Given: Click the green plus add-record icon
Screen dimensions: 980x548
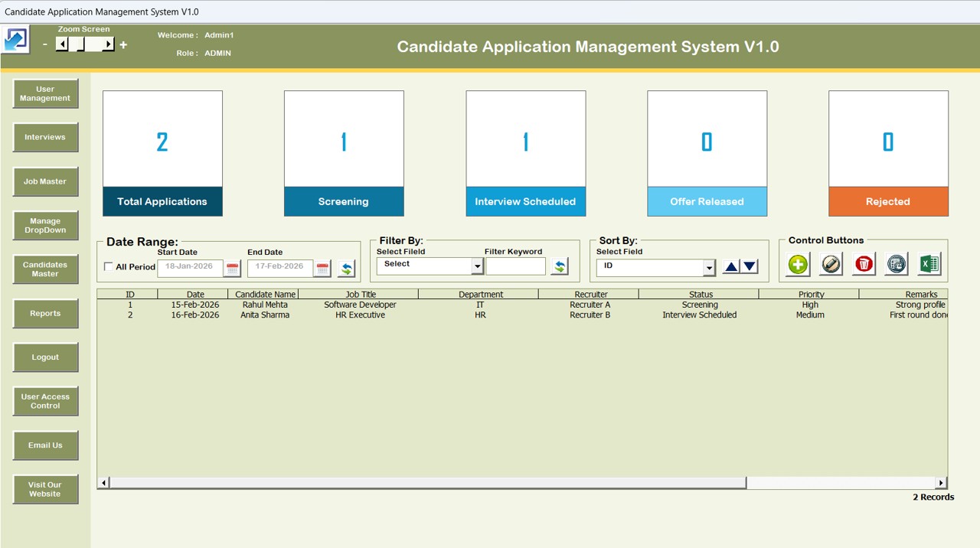Looking at the screenshot, I should [x=799, y=264].
